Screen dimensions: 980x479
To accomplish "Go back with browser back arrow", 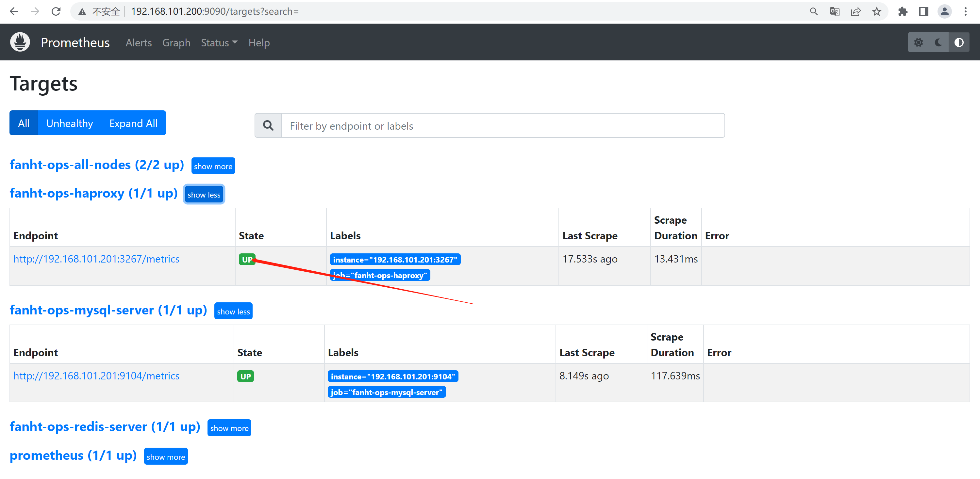I will point(14,11).
